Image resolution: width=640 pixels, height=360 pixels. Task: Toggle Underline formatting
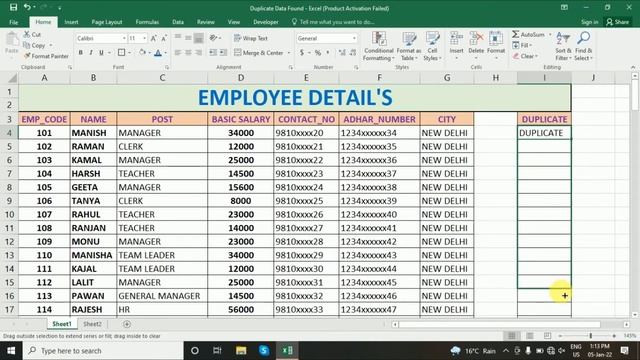pyautogui.click(x=101, y=53)
